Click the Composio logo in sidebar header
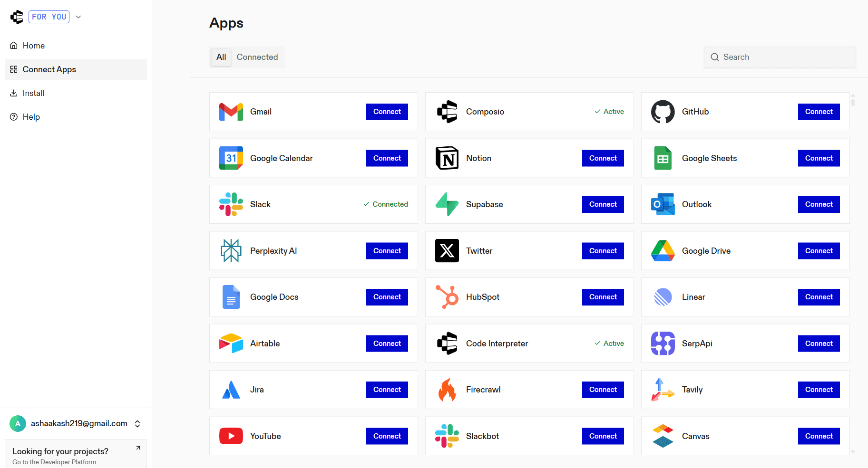 pyautogui.click(x=17, y=17)
